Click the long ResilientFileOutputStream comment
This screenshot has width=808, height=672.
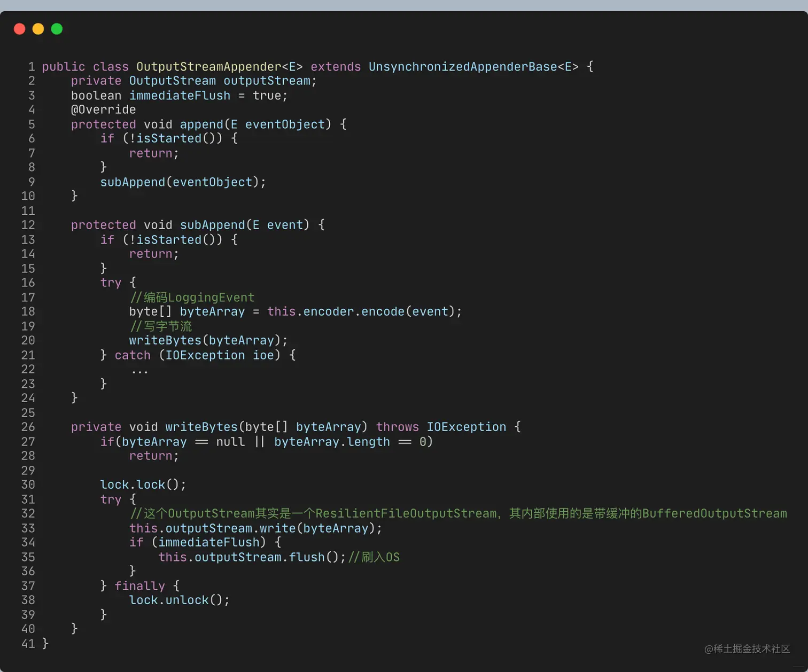(459, 513)
